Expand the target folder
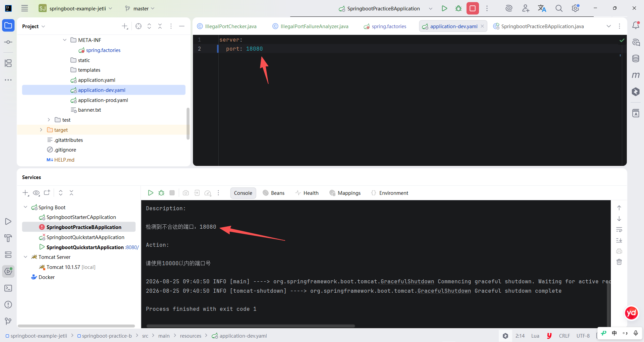 click(41, 130)
